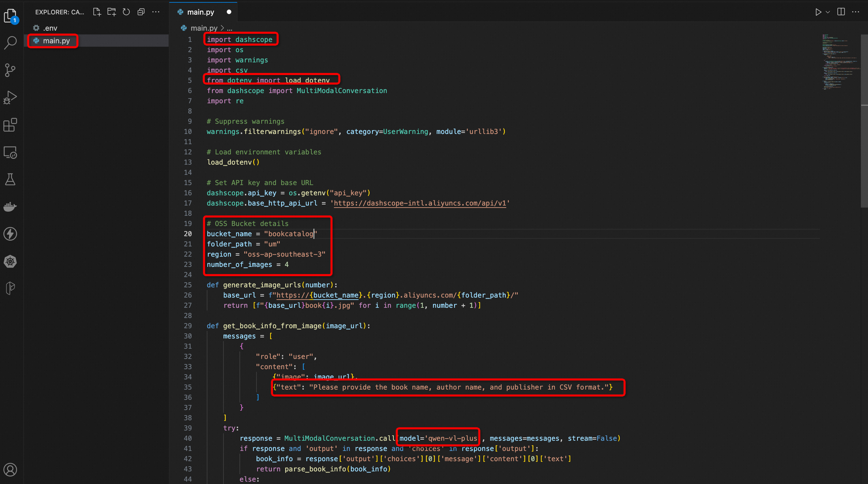
Task: Click line number 20 in gutter
Action: [x=188, y=234]
